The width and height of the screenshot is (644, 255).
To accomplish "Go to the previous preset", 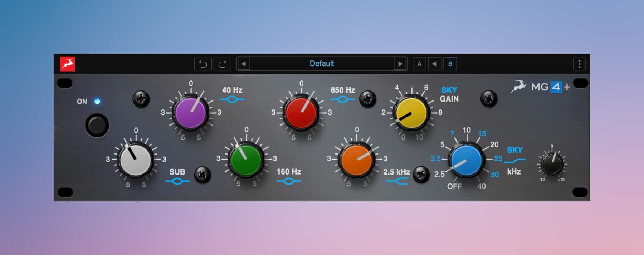I will (x=244, y=64).
